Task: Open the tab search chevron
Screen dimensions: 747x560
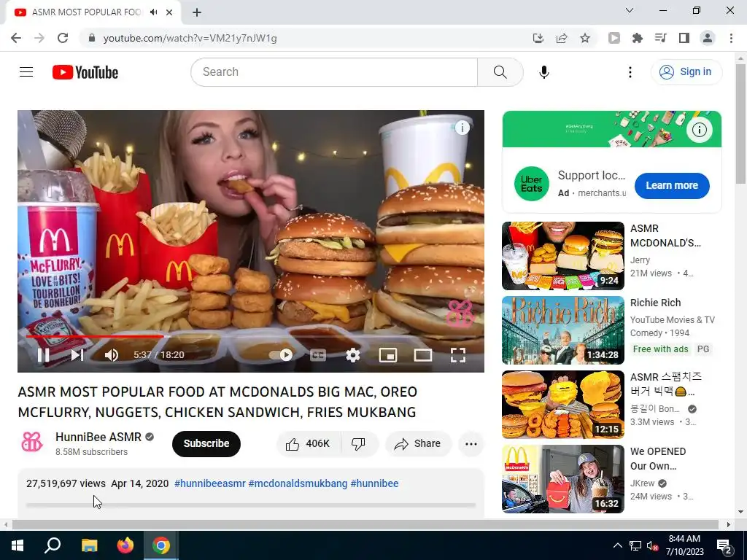Action: point(630,10)
